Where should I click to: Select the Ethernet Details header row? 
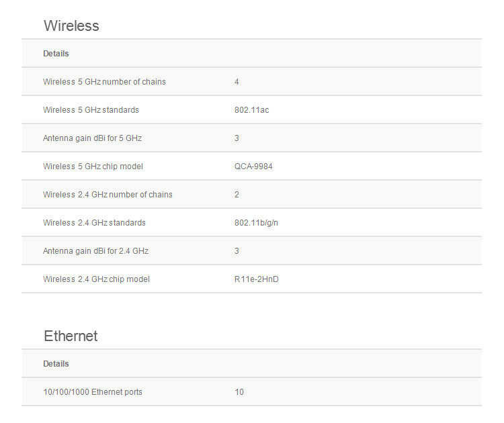tap(252, 364)
